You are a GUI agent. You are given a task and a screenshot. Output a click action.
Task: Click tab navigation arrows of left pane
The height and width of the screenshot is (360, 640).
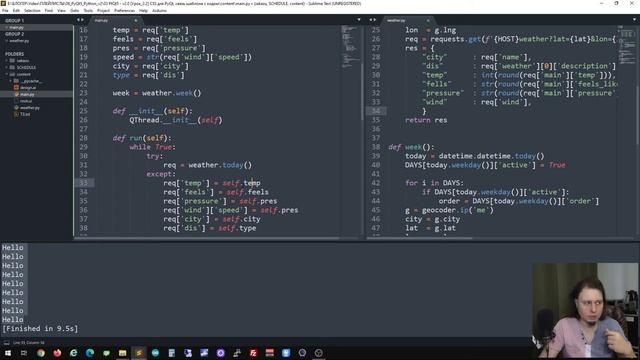80,20
